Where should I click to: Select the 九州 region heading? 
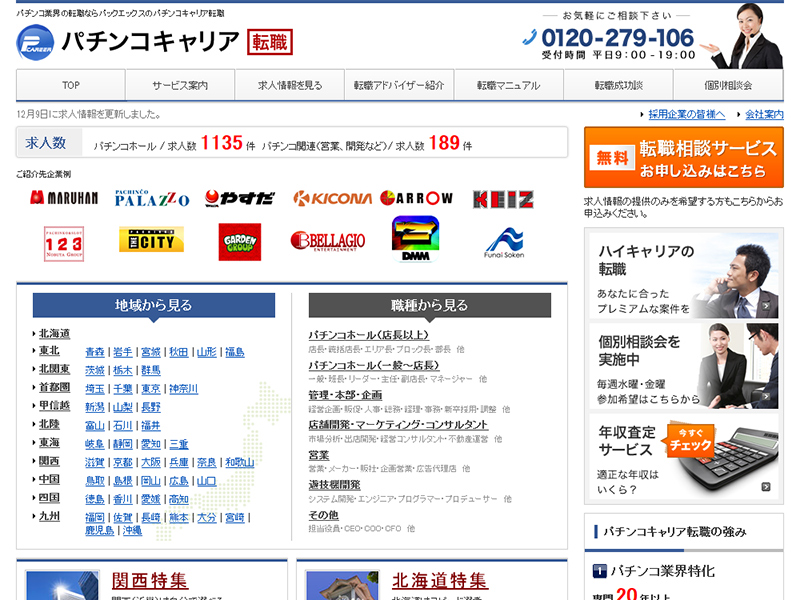49,516
